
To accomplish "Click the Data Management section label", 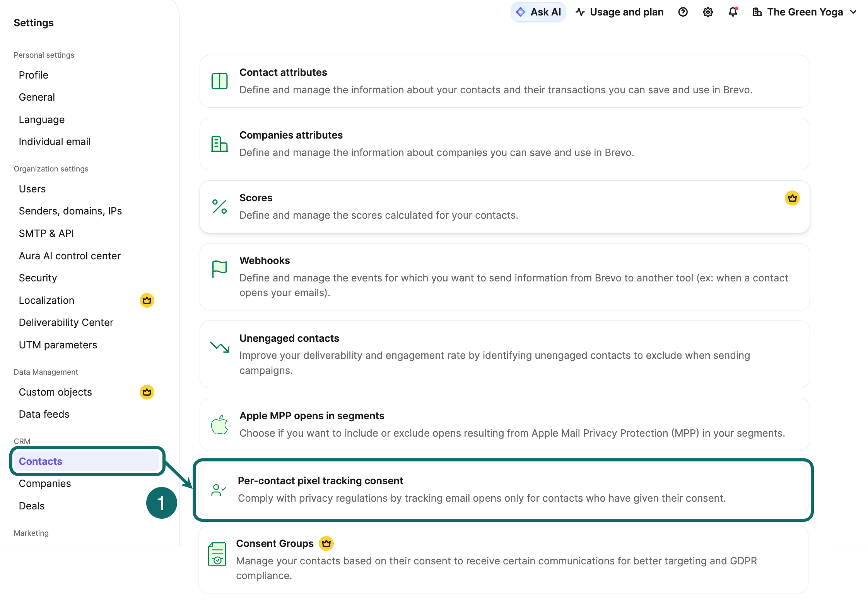I will (x=46, y=372).
